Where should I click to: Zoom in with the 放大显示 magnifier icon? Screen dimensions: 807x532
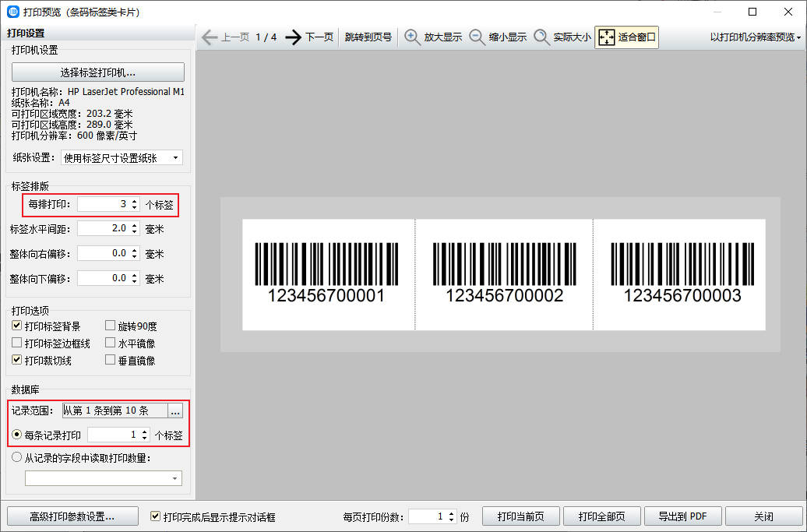tap(412, 37)
